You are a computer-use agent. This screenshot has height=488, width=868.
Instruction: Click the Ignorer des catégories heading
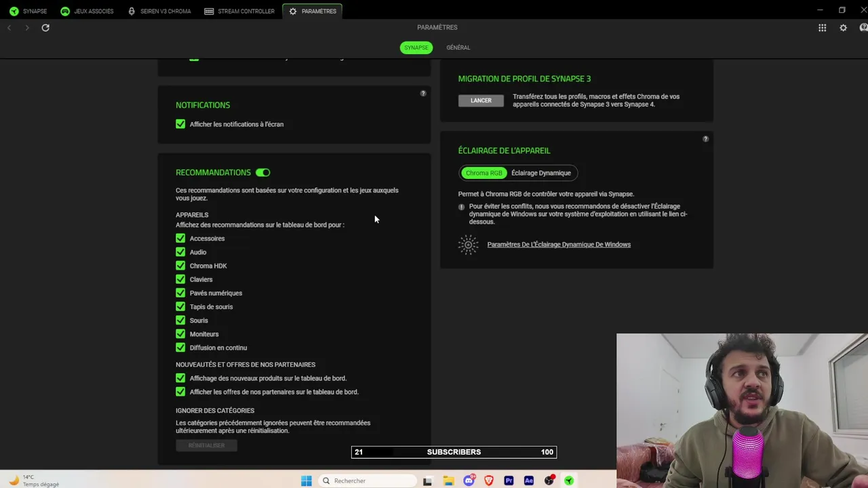tap(215, 411)
